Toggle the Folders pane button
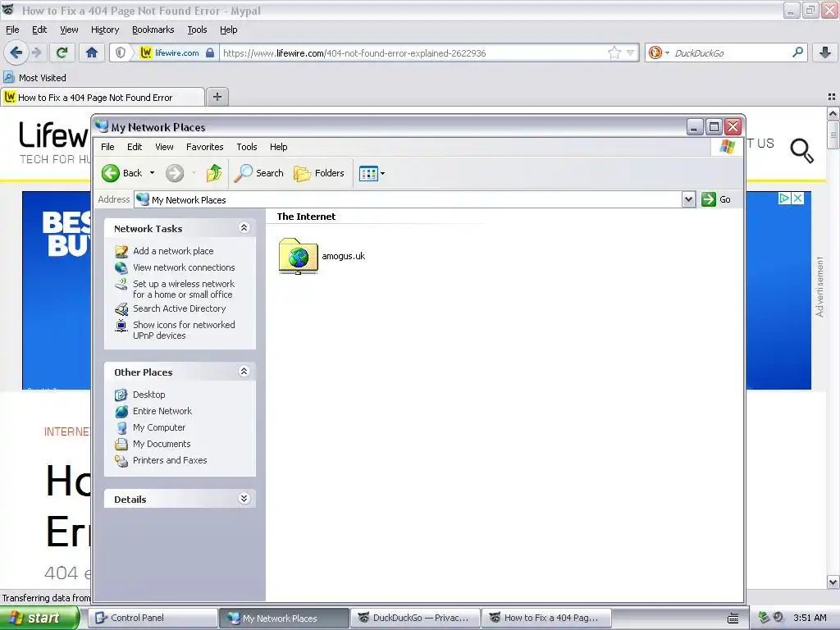This screenshot has width=840, height=630. pos(319,173)
